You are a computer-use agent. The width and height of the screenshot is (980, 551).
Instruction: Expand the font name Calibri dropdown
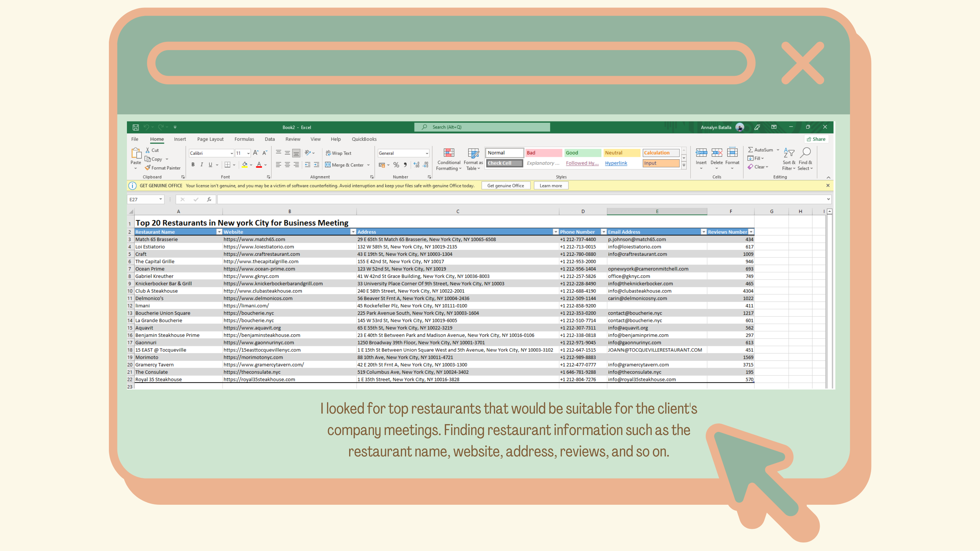231,153
